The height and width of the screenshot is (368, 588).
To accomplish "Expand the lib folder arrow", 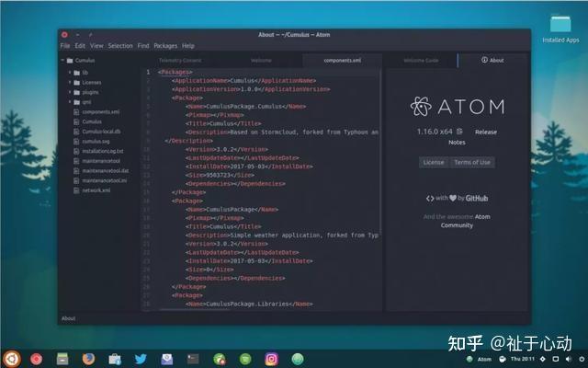I will pos(70,72).
